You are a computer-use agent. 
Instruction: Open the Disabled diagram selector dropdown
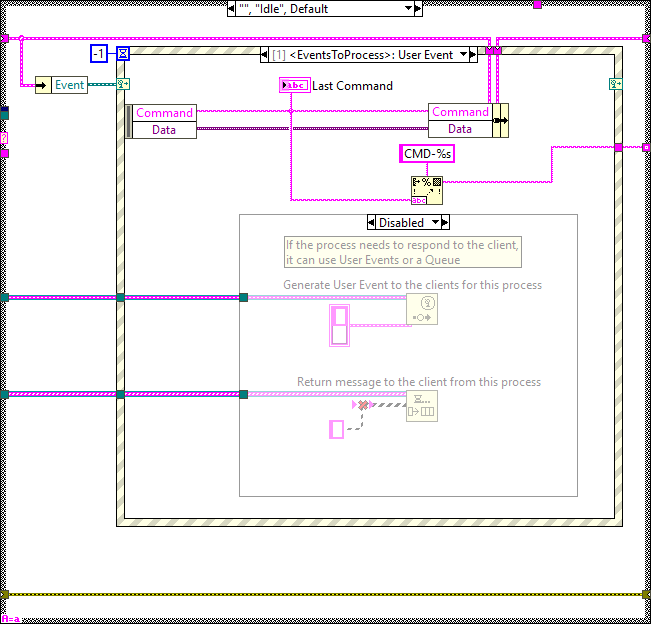click(436, 222)
